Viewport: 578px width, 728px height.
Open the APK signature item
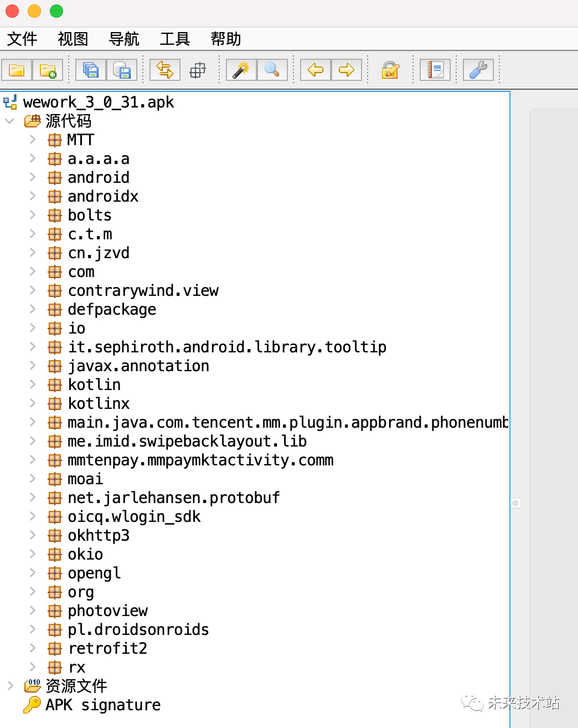103,705
